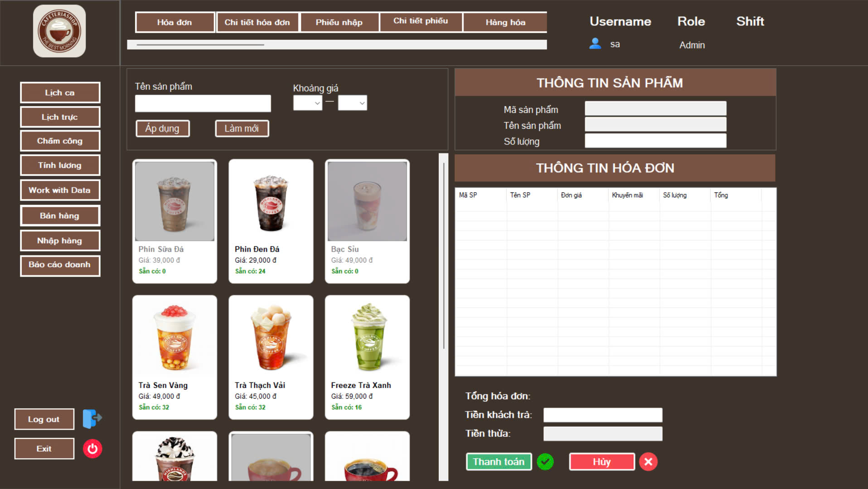Open the Phiếu nhập tab
Screen dimensions: 868x489
pyautogui.click(x=339, y=21)
